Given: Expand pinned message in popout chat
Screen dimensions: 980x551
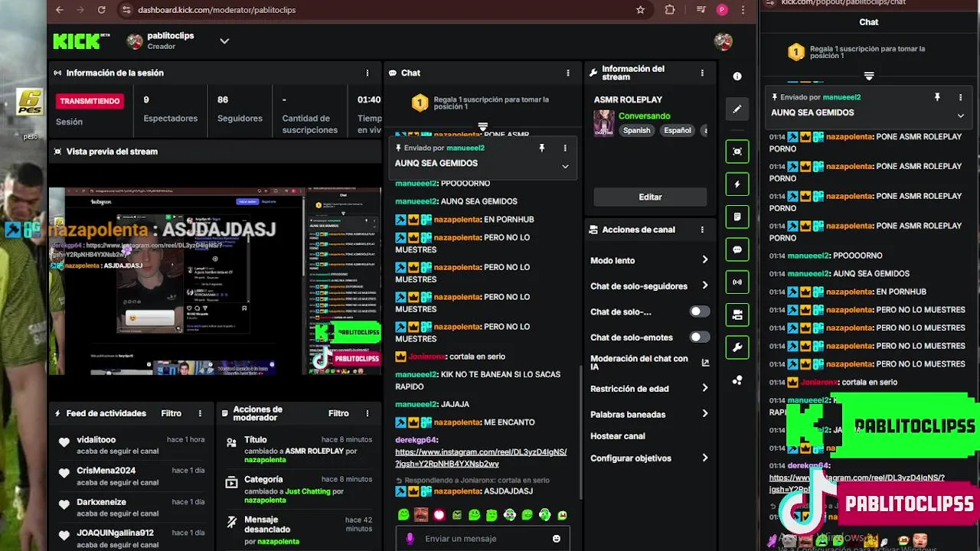Looking at the screenshot, I should tap(960, 116).
